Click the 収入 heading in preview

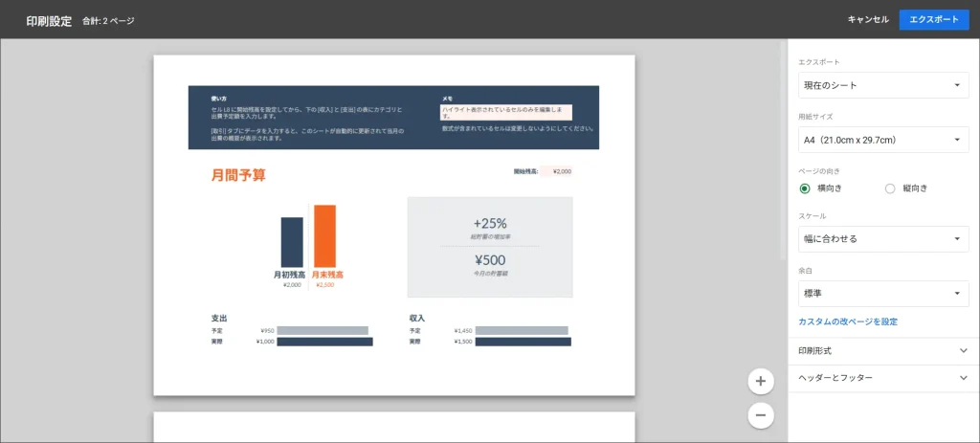click(x=417, y=318)
